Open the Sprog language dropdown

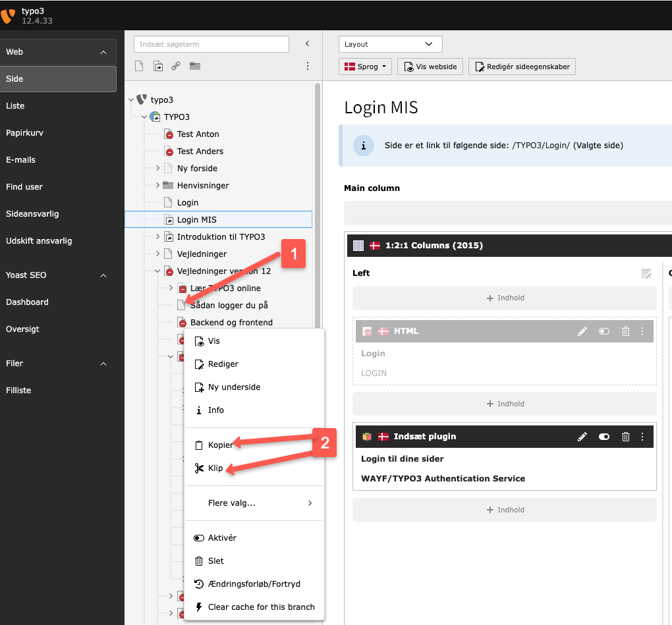point(366,67)
